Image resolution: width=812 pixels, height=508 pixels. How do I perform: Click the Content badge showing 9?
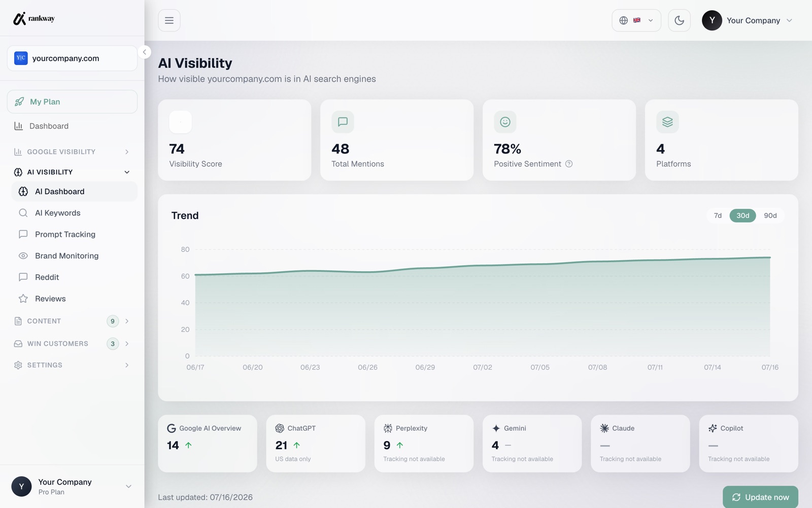click(113, 321)
